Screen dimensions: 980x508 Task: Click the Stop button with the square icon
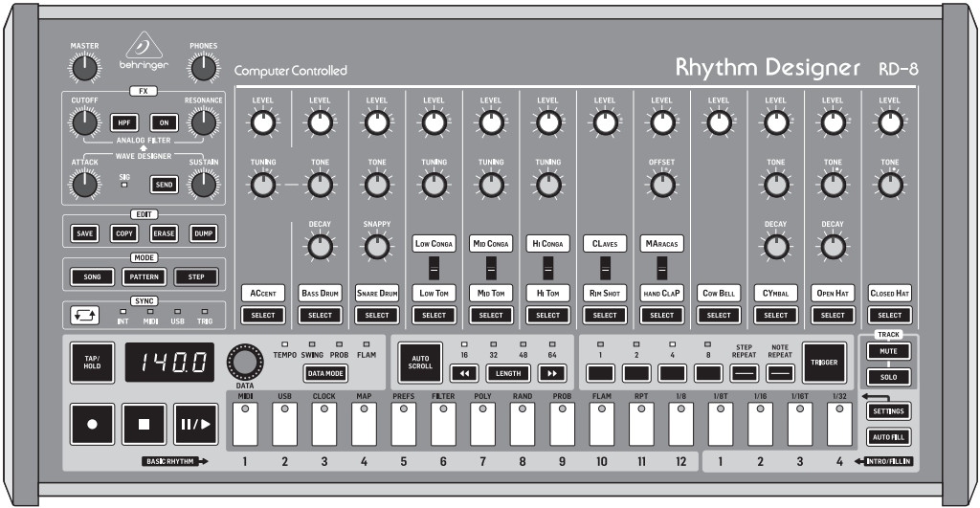coord(144,424)
